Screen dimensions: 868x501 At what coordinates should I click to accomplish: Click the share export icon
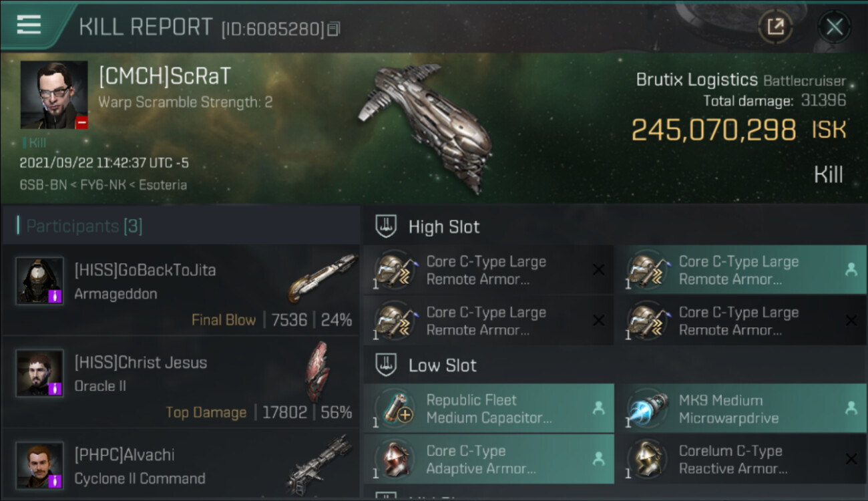point(775,27)
